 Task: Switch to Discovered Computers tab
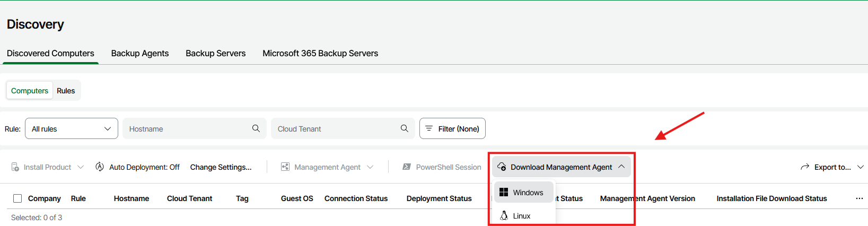[x=50, y=53]
